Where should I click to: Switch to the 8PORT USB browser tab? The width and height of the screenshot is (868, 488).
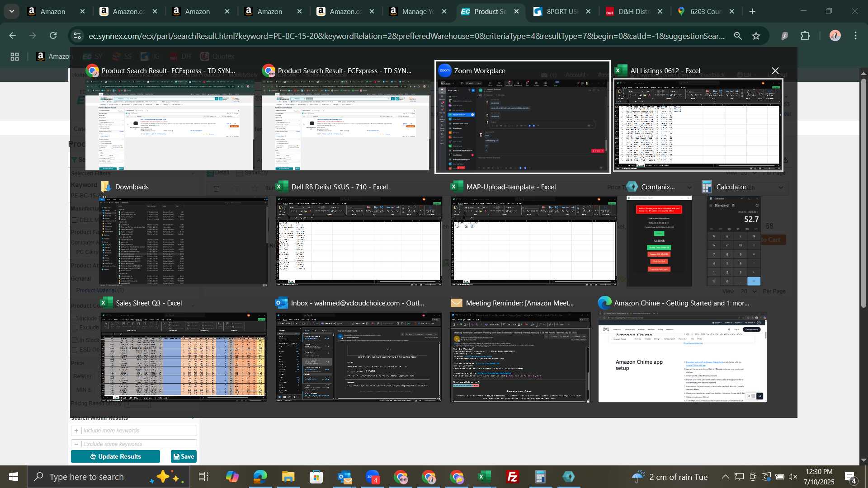(x=563, y=12)
